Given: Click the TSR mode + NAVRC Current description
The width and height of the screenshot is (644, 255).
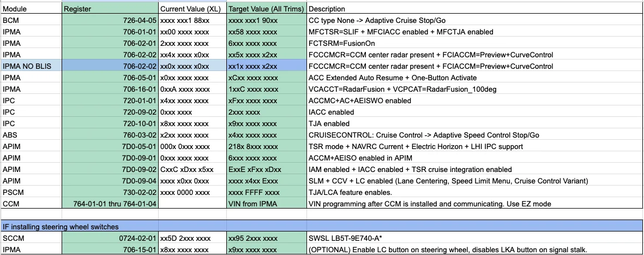Looking at the screenshot, I should [475, 147].
